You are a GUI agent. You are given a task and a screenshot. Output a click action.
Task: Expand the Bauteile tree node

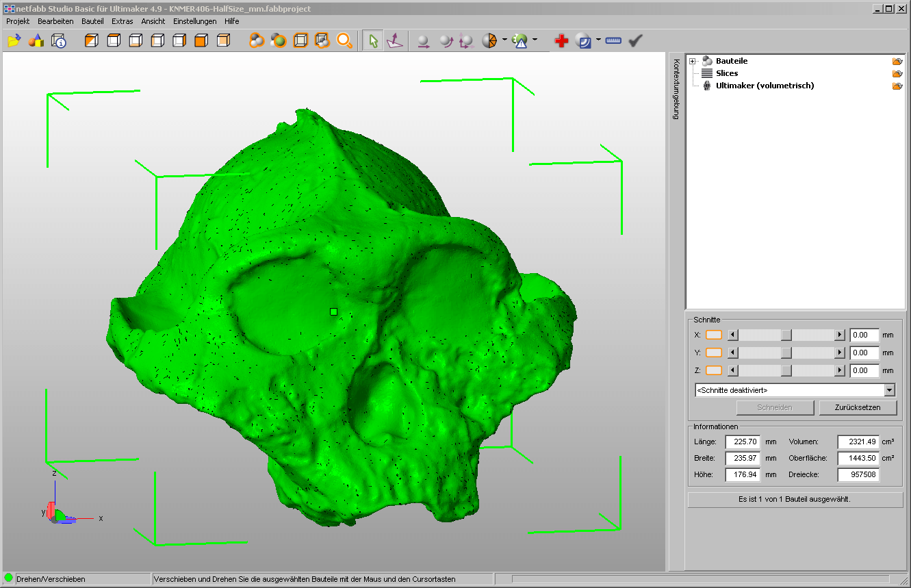[693, 62]
